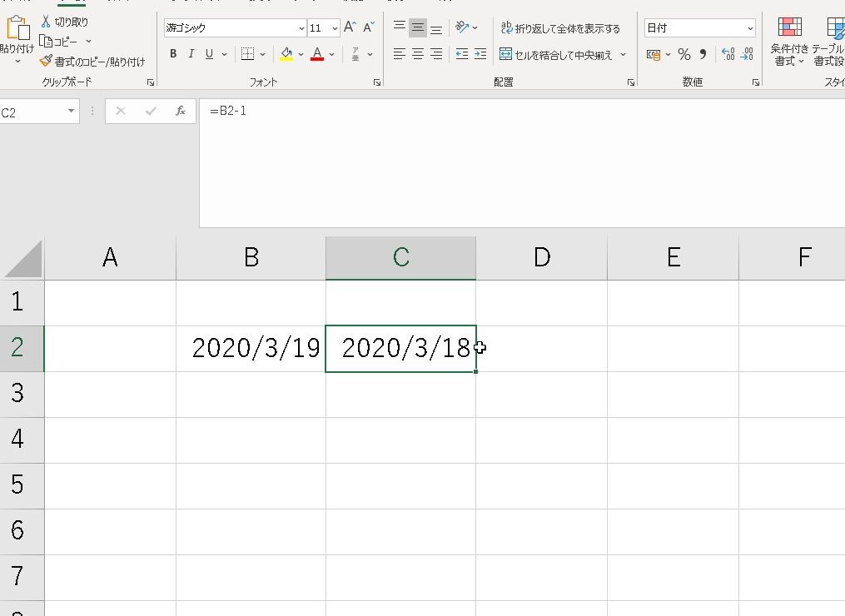
Task: Toggle wrap text (折り返して全体を表示する)
Action: coord(560,28)
